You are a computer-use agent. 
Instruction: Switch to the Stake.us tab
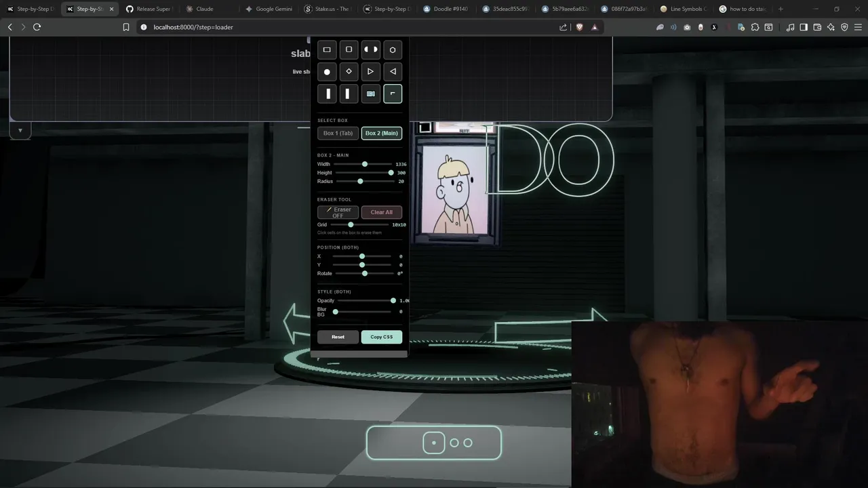tap(328, 9)
